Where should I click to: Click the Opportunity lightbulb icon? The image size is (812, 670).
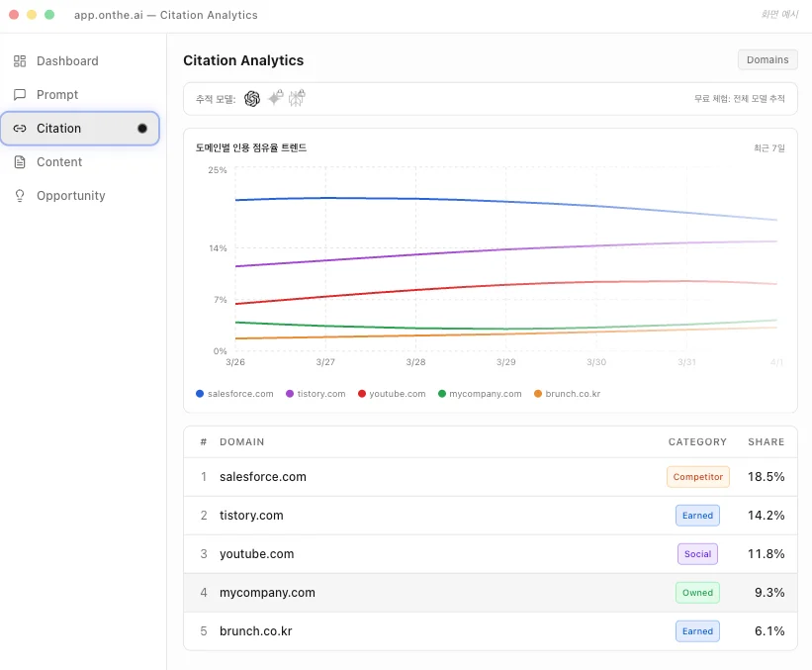[x=20, y=196]
